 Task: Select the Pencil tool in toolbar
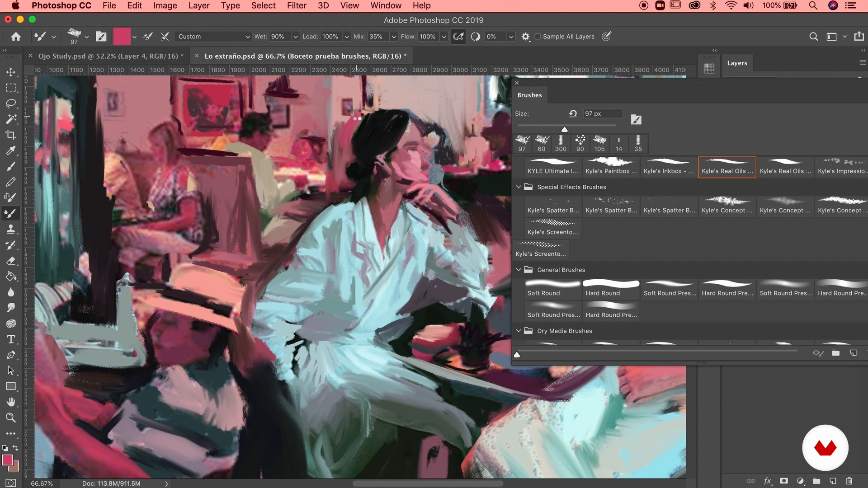point(11,182)
